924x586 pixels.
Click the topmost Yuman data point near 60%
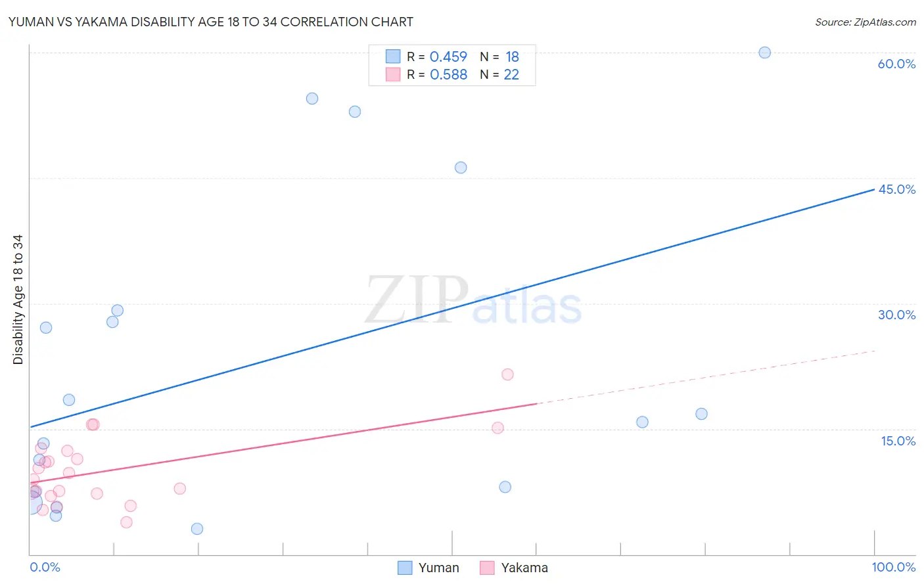click(764, 53)
